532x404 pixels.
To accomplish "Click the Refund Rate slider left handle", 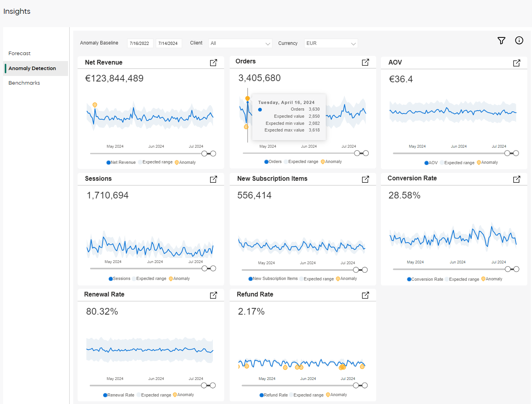I will coord(356,385).
